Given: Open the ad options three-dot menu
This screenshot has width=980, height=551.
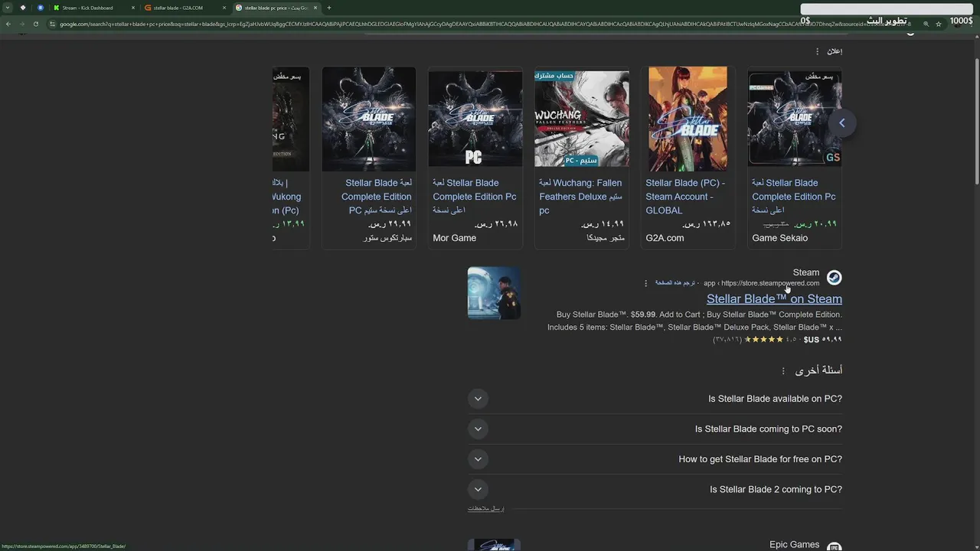Looking at the screenshot, I should point(817,51).
